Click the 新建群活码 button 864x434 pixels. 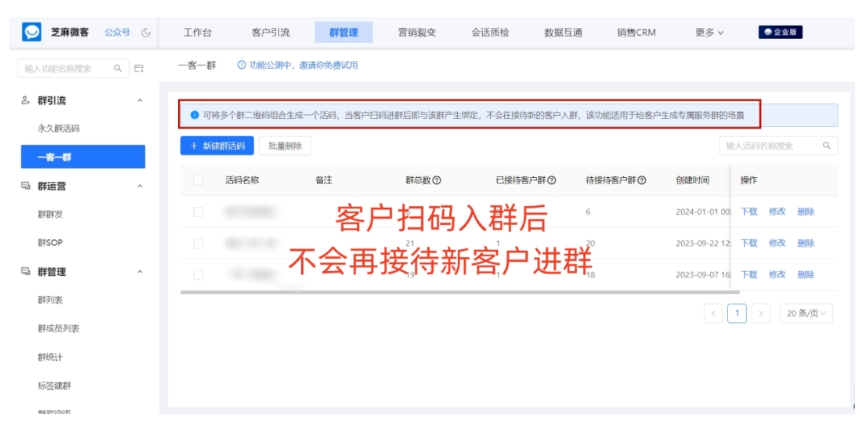pyautogui.click(x=216, y=146)
